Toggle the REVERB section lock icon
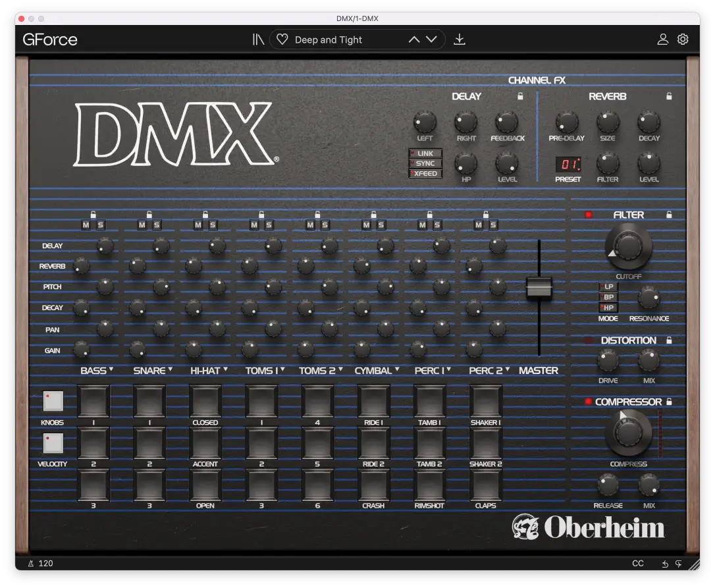Image resolution: width=715 pixels, height=588 pixels. coord(669,95)
